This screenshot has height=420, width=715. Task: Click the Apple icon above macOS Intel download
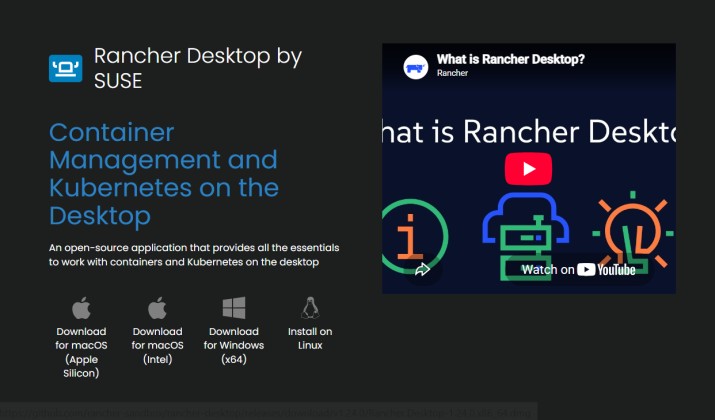coord(157,308)
